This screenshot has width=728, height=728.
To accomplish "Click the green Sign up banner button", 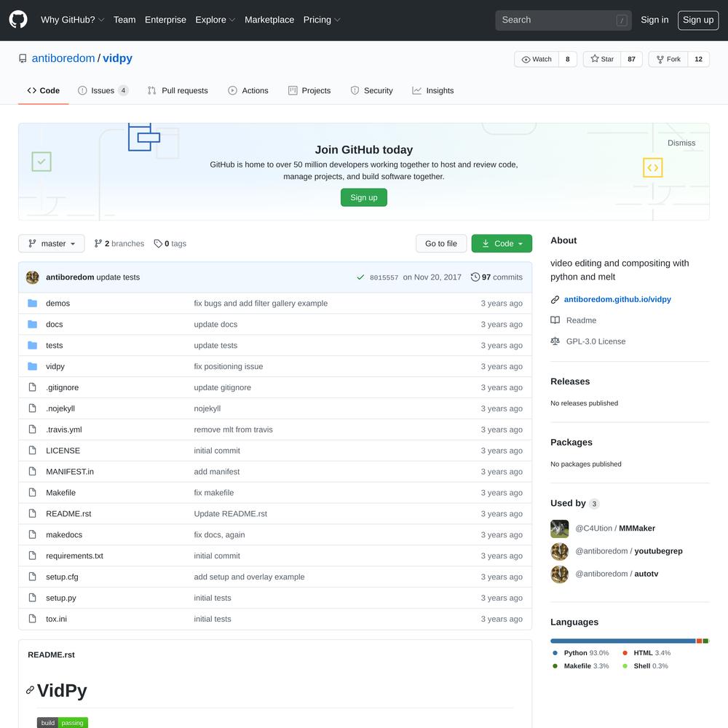I will 363,197.
